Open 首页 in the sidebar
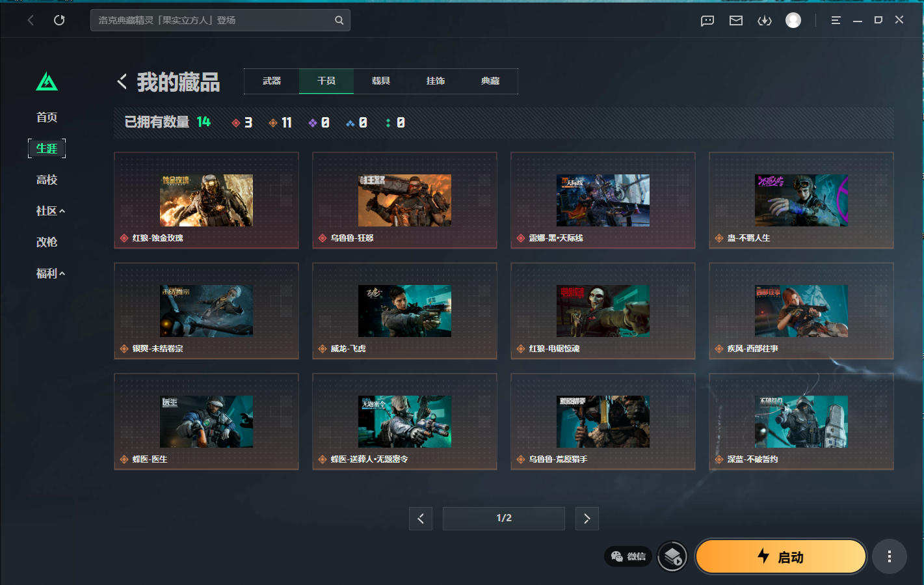The height and width of the screenshot is (585, 924). 47,117
